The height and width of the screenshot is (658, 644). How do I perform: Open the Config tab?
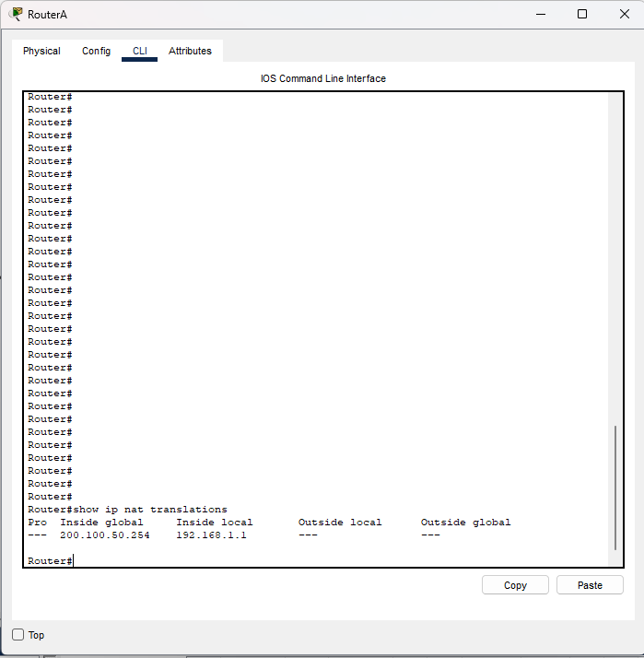[96, 52]
